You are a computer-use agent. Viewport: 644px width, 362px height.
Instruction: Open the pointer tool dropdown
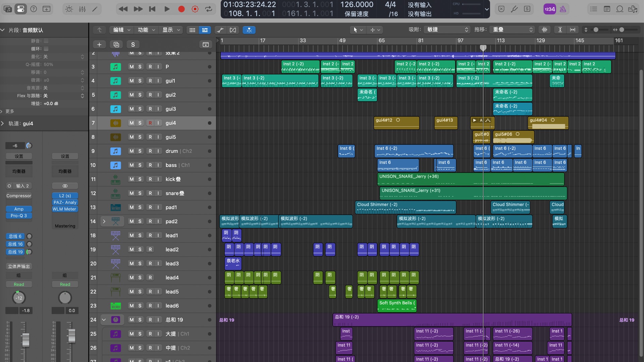358,30
